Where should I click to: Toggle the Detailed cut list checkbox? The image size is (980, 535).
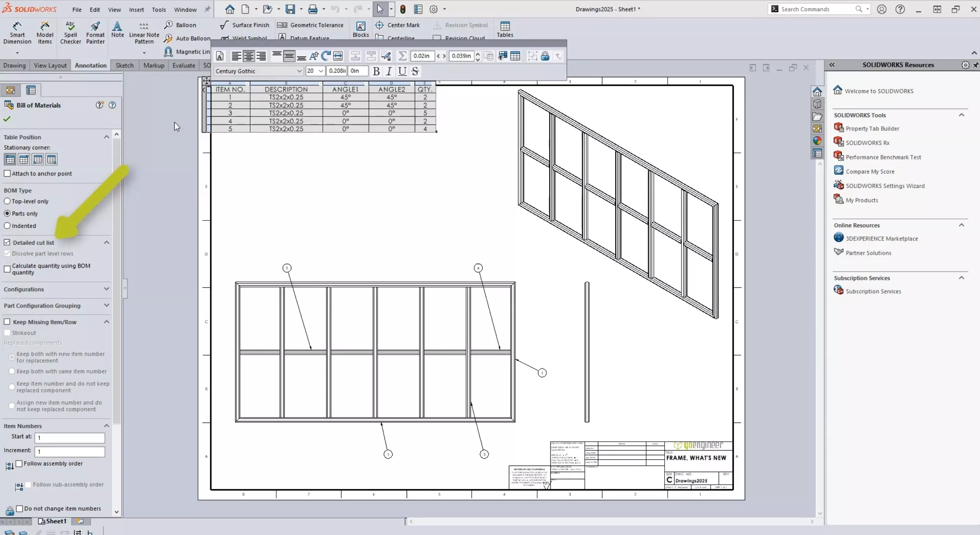click(x=7, y=242)
